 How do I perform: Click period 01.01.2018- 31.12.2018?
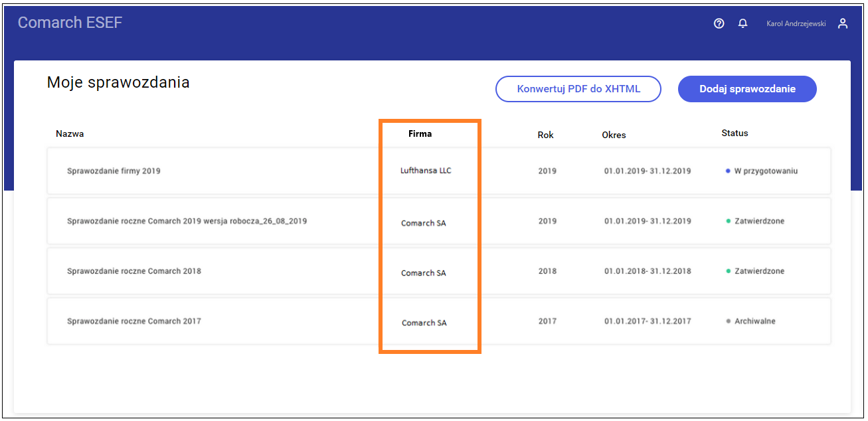coord(648,271)
